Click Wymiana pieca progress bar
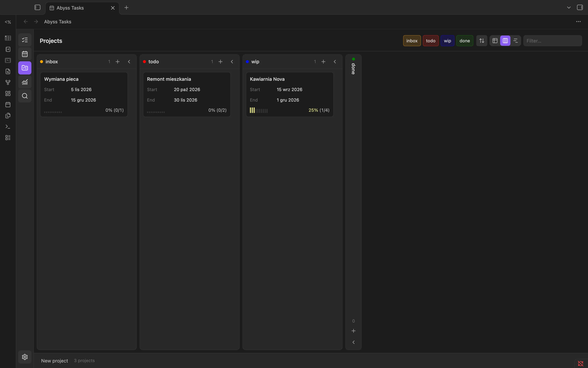This screenshot has height=368, width=588. tap(53, 112)
